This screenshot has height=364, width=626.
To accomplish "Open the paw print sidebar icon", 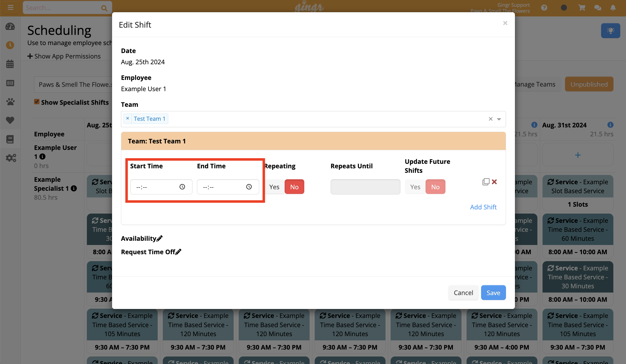I will click(10, 102).
